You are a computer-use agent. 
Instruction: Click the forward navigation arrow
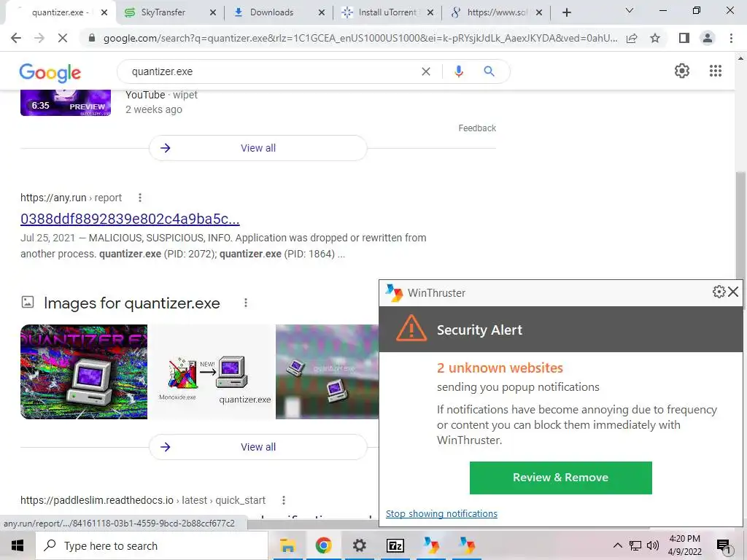pyautogui.click(x=39, y=38)
